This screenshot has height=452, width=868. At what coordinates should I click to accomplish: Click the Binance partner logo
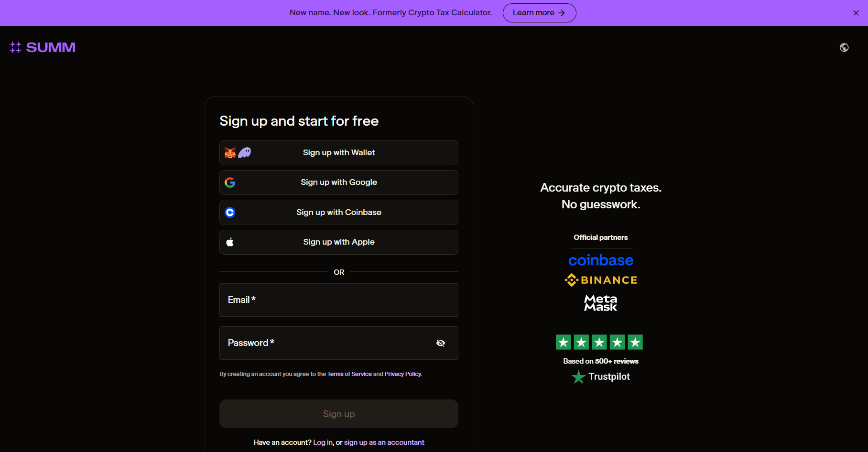tap(600, 280)
